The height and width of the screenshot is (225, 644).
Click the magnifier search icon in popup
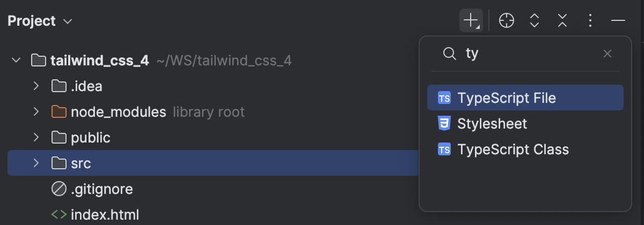click(449, 54)
